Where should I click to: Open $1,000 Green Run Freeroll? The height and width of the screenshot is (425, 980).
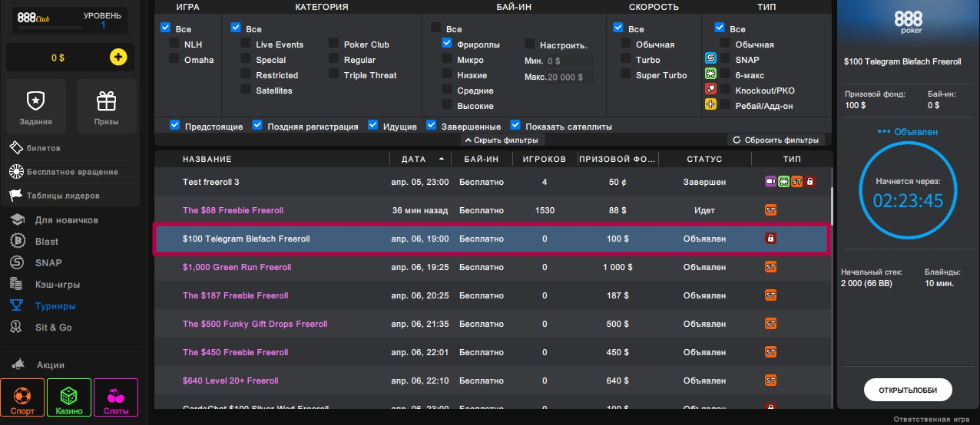click(237, 267)
